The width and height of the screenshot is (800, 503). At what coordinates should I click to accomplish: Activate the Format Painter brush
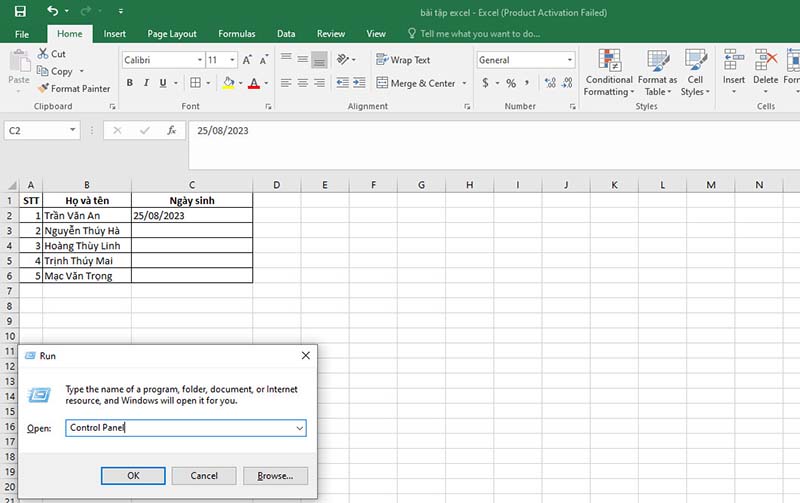pyautogui.click(x=43, y=88)
